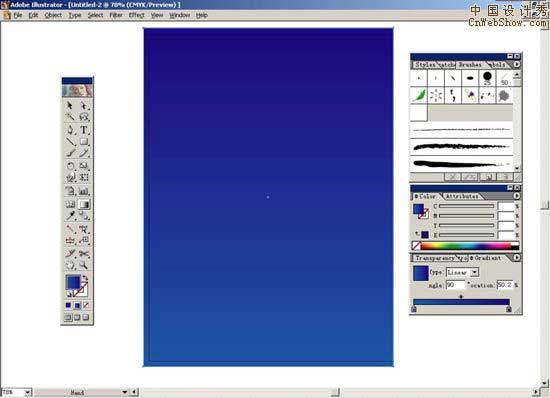Select the Type tool

(x=83, y=130)
